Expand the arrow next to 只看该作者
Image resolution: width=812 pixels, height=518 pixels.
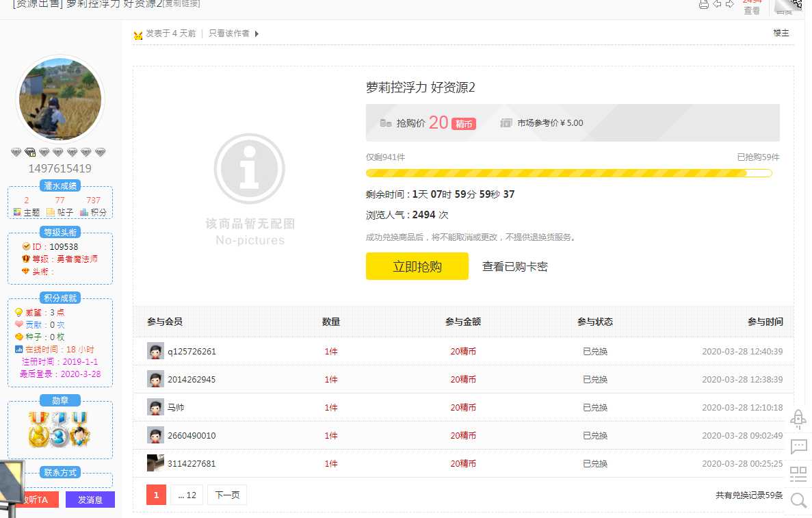tap(257, 34)
